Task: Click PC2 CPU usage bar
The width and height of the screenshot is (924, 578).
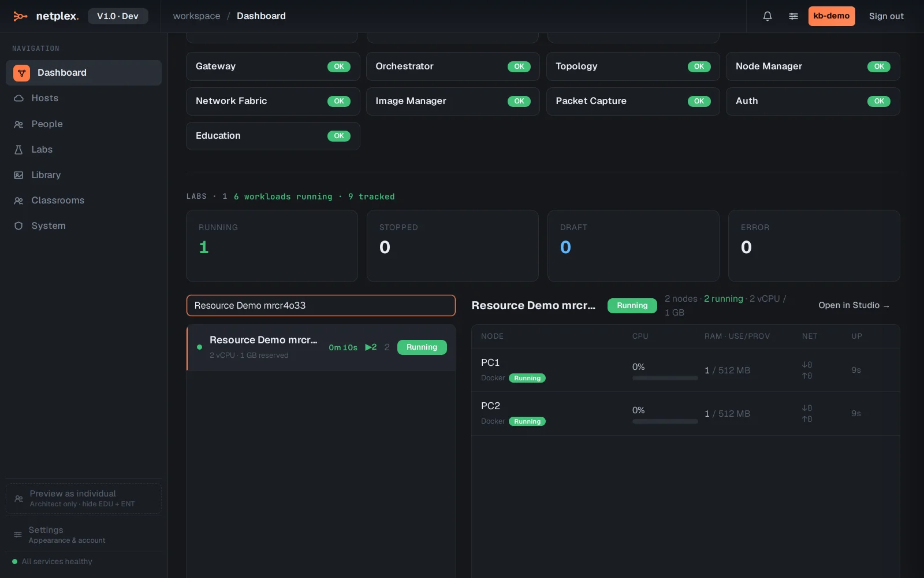Action: click(665, 421)
